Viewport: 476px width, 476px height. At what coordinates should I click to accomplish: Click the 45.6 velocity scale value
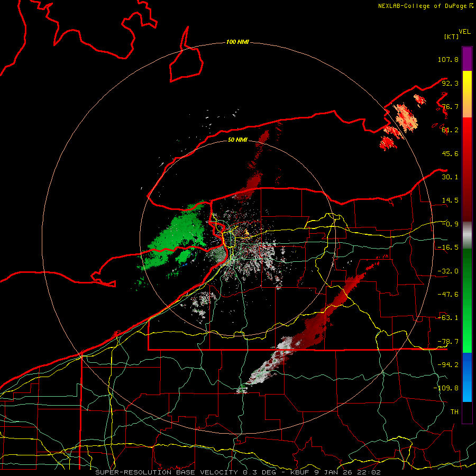pos(450,153)
